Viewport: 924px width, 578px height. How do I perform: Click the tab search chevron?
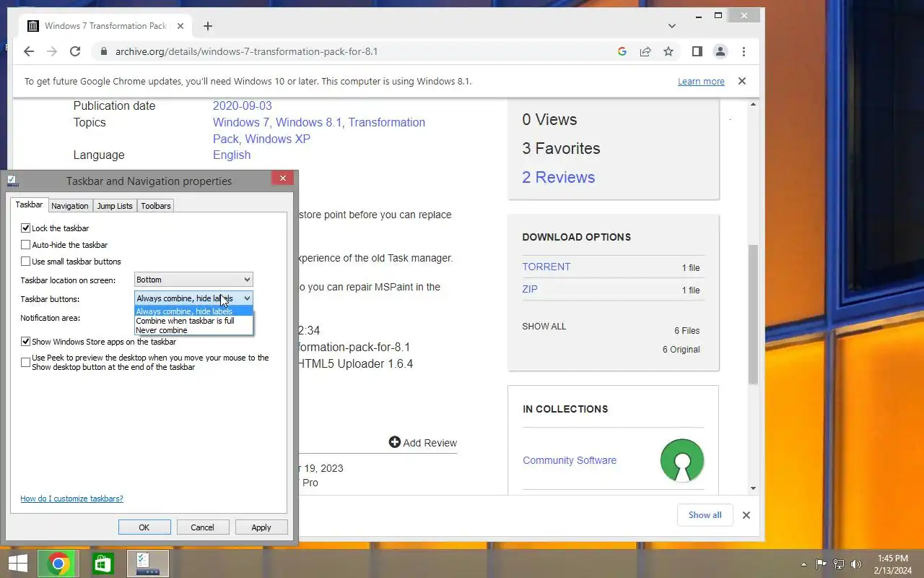tap(672, 26)
